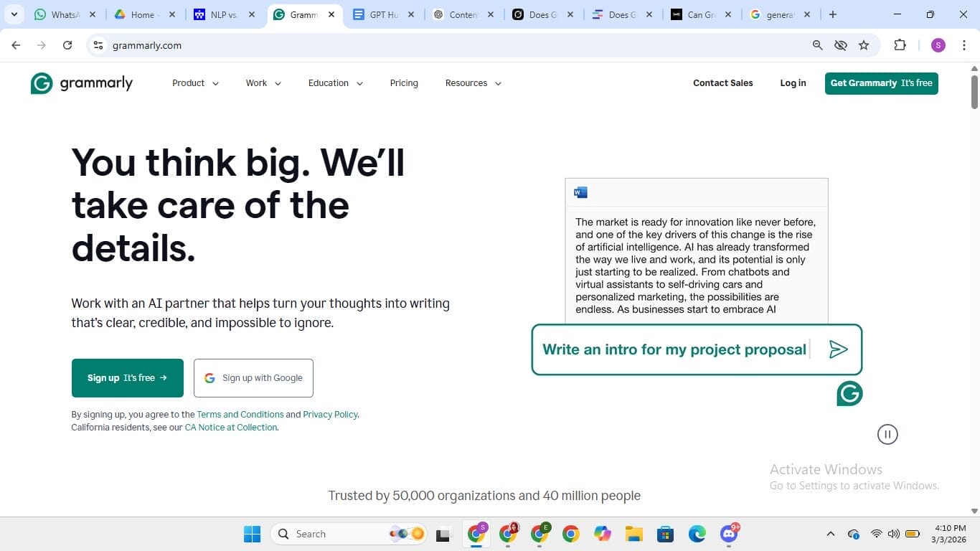Screen dimensions: 980x551
Task: Click Get Grammarly It's free button
Action: pos(882,83)
